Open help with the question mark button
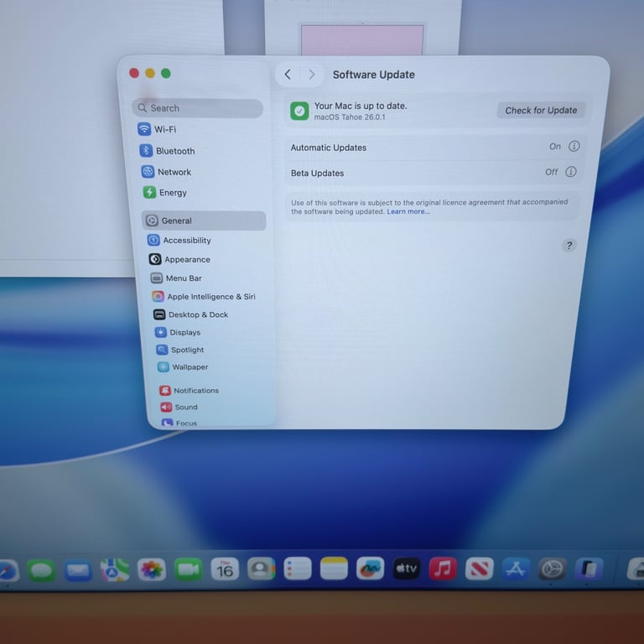The image size is (644, 644). coord(569,246)
